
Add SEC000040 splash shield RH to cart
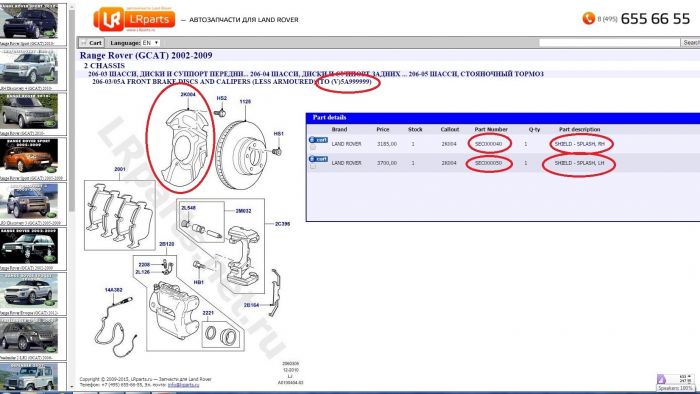coord(318,140)
